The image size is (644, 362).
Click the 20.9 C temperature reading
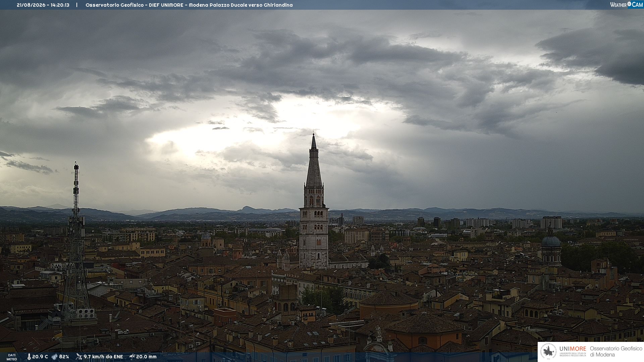coord(40,357)
